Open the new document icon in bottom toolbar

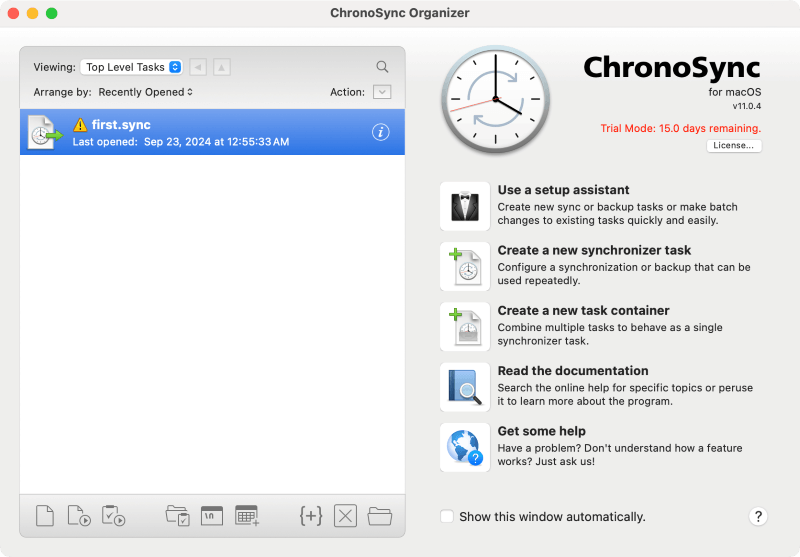point(45,516)
